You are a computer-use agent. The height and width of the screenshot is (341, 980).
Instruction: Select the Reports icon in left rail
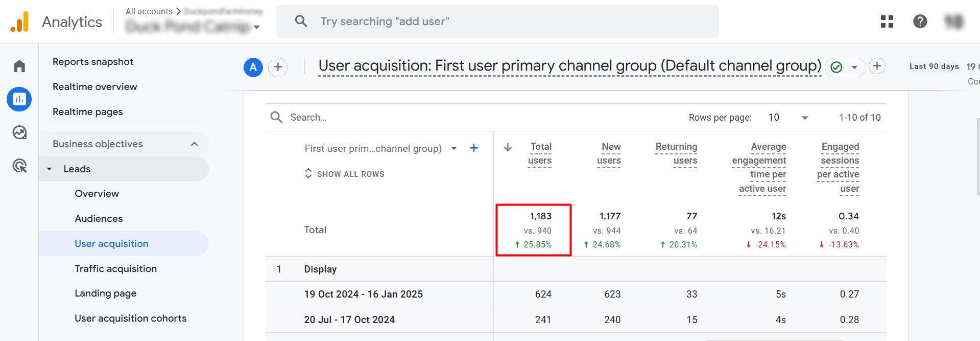click(x=19, y=99)
